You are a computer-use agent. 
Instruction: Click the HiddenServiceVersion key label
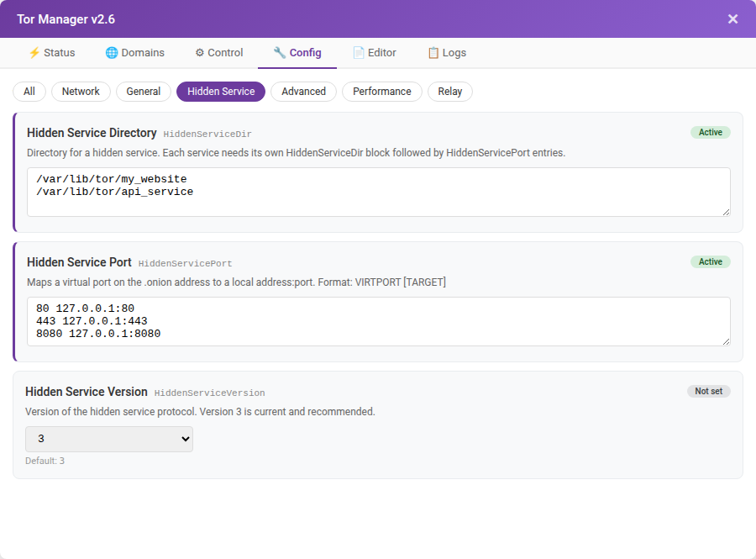209,393
